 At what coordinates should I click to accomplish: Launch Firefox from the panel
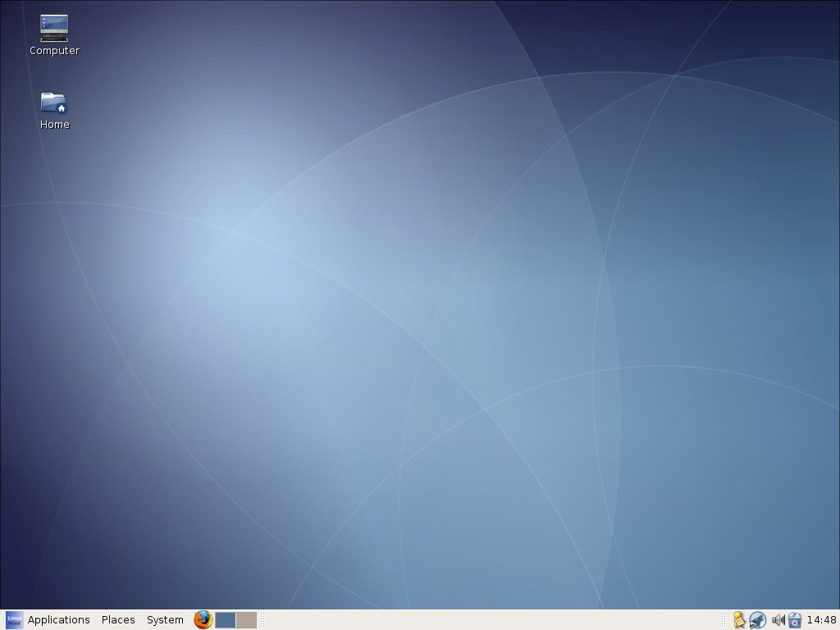click(203, 620)
